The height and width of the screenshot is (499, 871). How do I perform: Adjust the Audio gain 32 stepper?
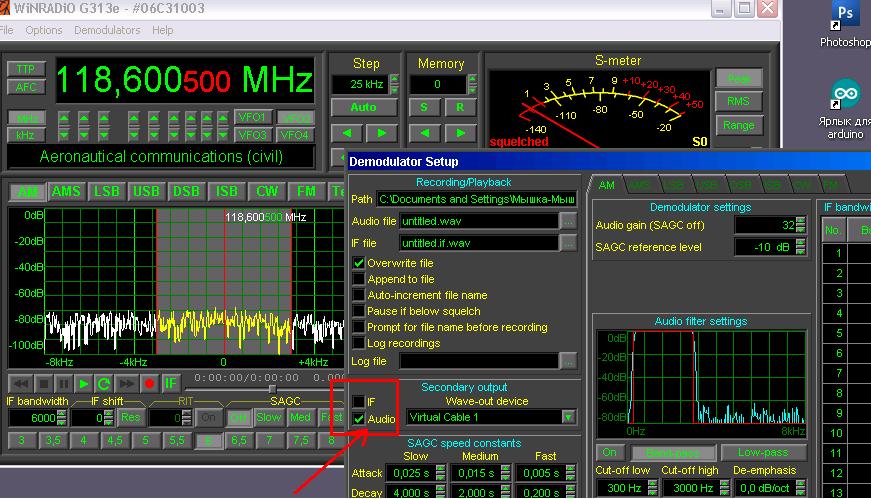(x=800, y=225)
